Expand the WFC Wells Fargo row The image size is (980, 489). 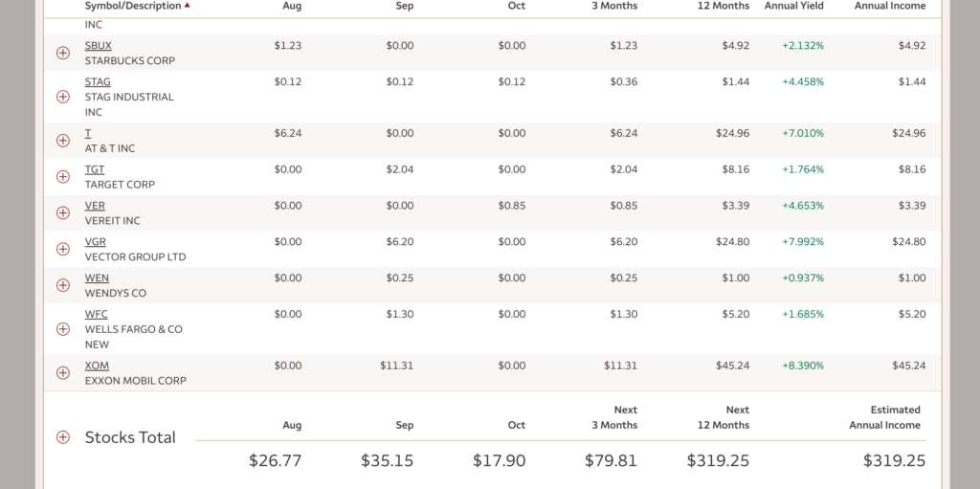[63, 329]
